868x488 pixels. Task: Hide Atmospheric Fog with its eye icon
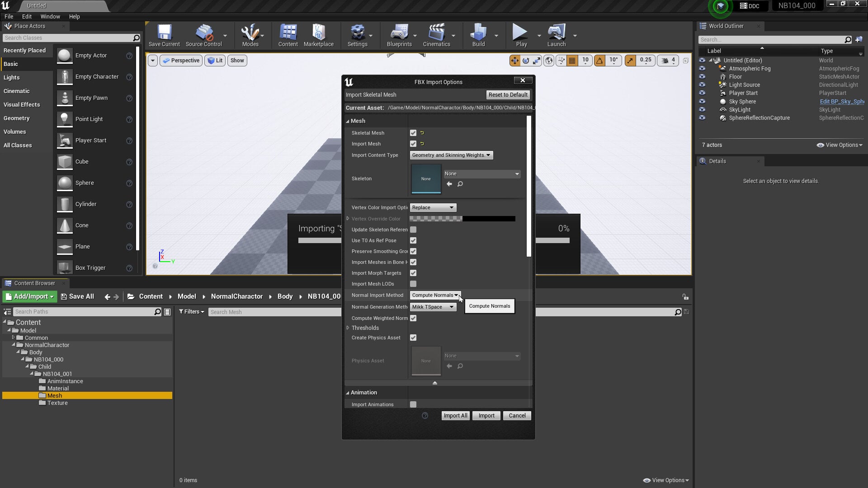pyautogui.click(x=702, y=69)
